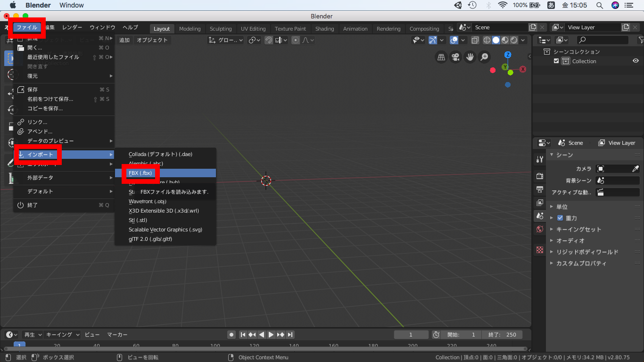Toggle X-ray mode in viewport header
Image resolution: width=644 pixels, height=362 pixels.
(x=475, y=40)
